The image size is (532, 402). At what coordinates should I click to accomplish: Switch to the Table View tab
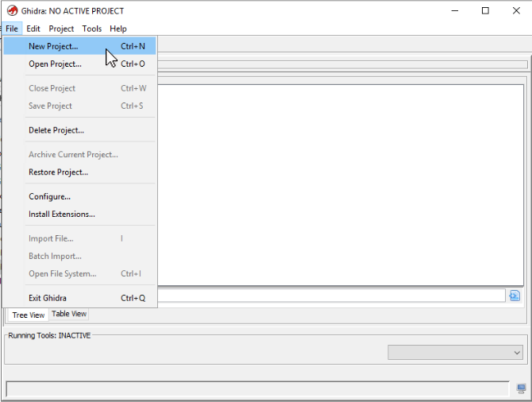(69, 314)
